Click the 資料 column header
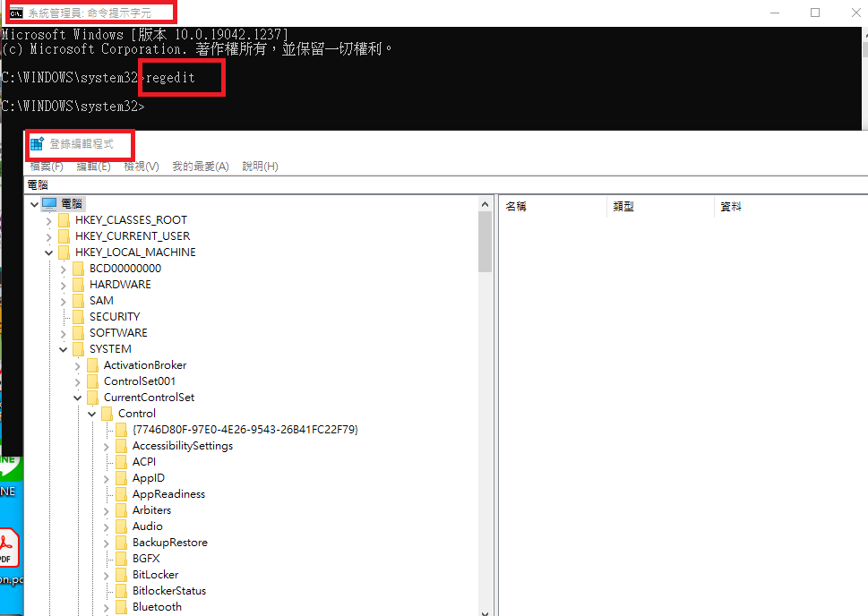 (792, 207)
